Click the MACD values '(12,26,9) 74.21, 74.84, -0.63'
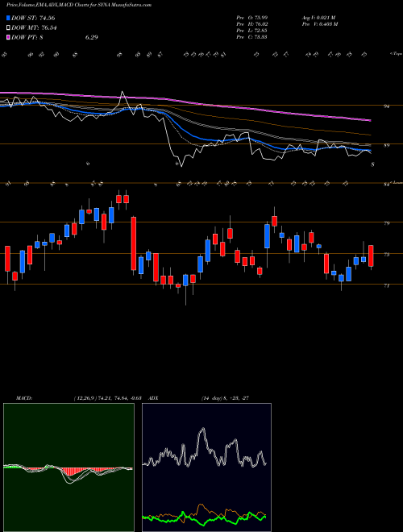This screenshot has width=403, height=532. [x=107, y=398]
